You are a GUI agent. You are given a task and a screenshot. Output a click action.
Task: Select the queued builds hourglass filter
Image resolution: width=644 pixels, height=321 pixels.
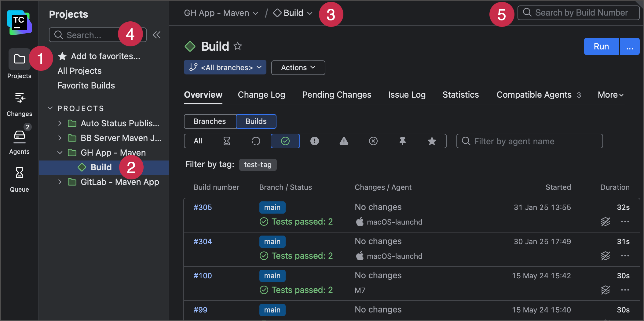(226, 141)
